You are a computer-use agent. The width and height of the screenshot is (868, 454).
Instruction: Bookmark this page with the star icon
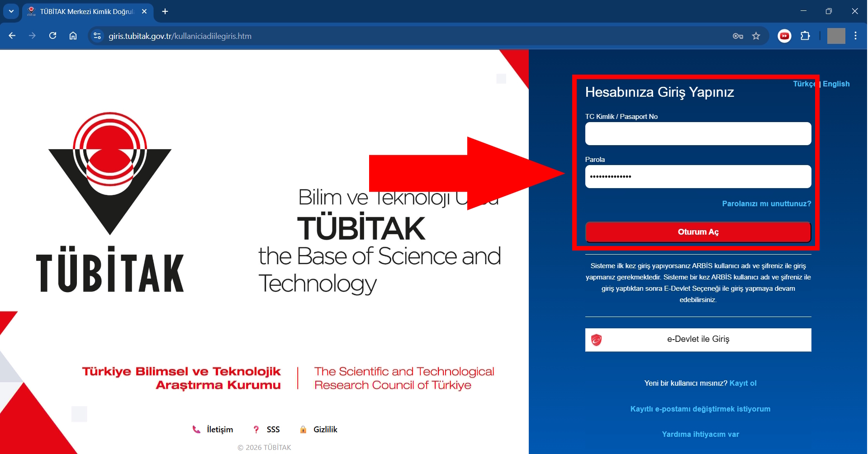click(x=756, y=36)
